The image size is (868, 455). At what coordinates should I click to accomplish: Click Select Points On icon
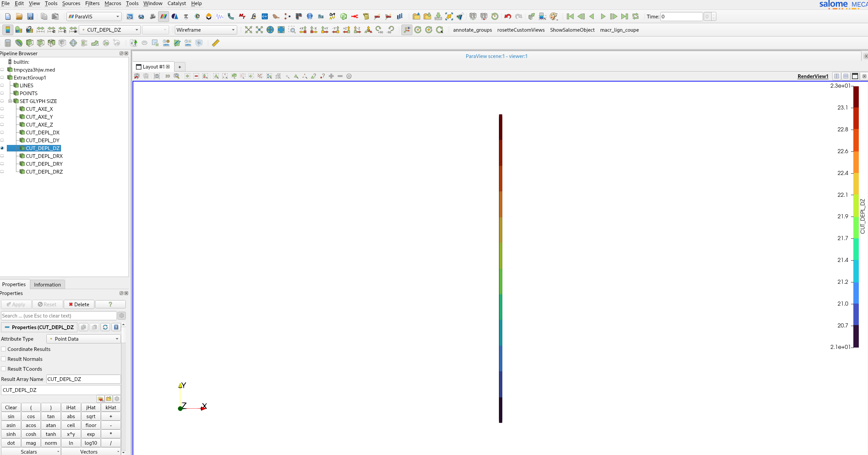click(225, 76)
